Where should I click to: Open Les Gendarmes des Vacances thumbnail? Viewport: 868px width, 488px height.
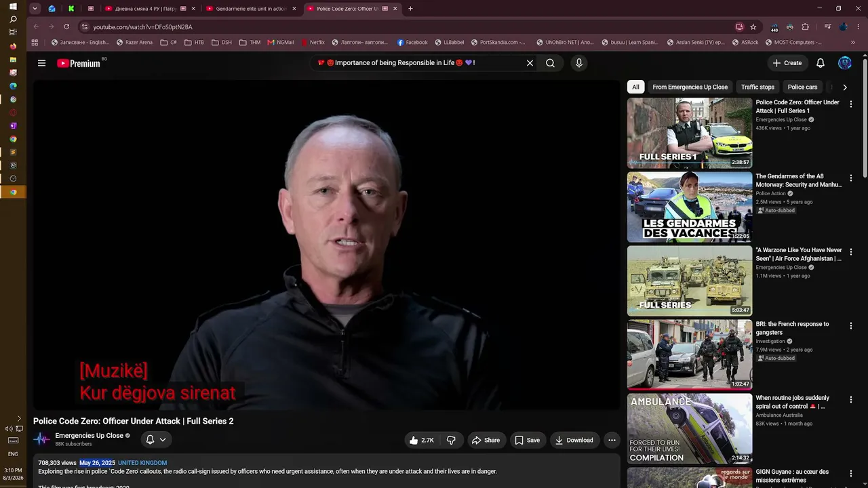690,207
